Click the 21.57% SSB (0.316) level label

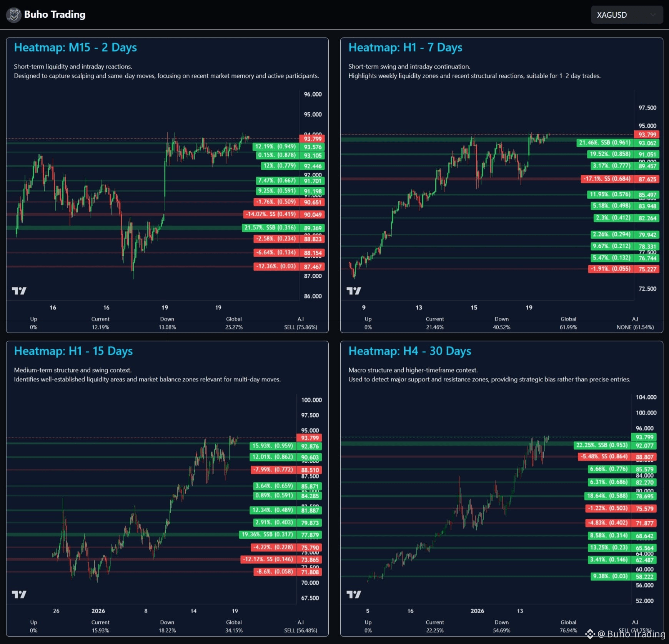(270, 228)
